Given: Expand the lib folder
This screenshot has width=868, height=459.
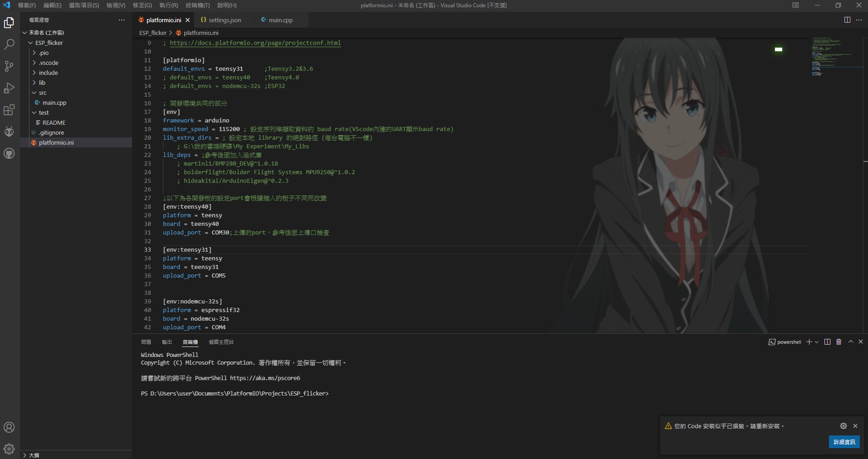Looking at the screenshot, I should pos(76,83).
